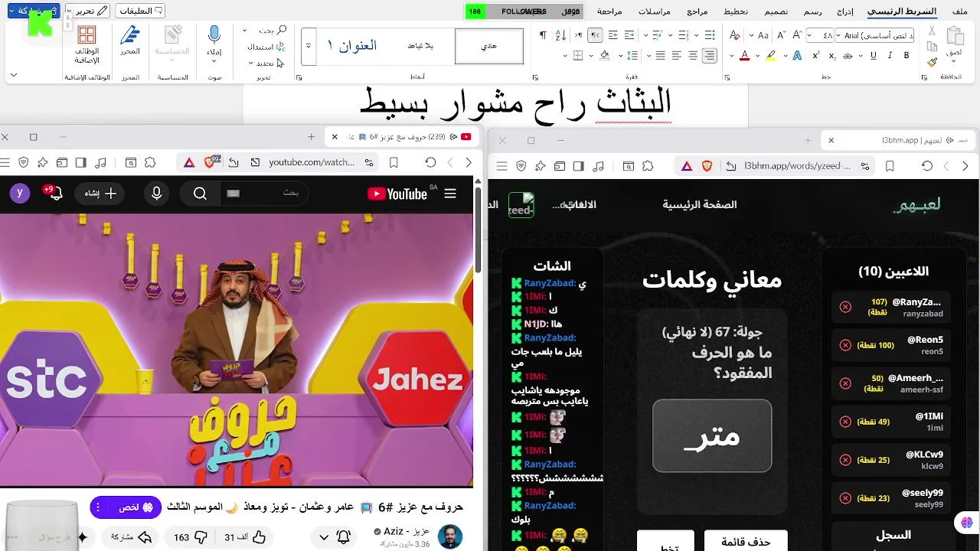980x551 pixels.
Task: Click Format Painter brush in Word clipboard
Action: 932,63
